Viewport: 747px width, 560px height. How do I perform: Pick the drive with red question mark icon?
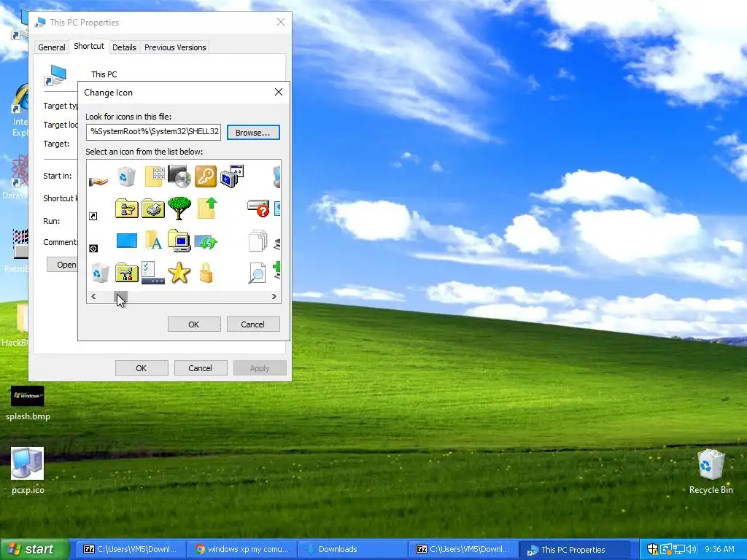click(258, 208)
